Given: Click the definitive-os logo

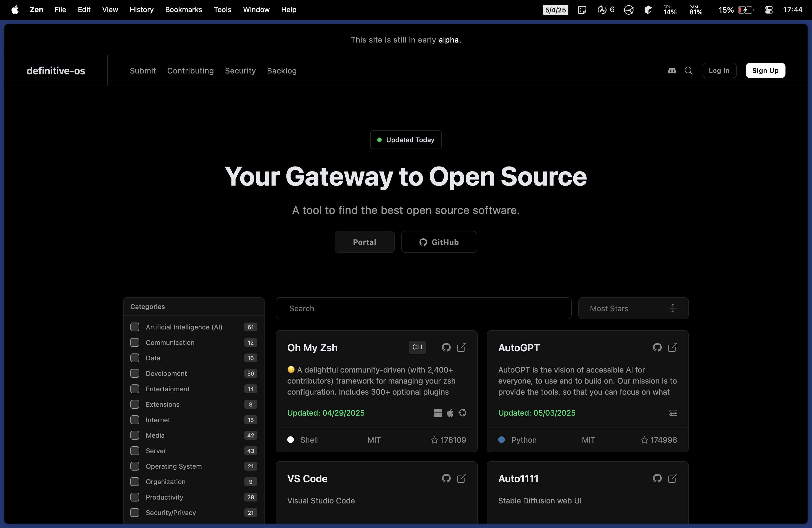Looking at the screenshot, I should click(x=56, y=71).
